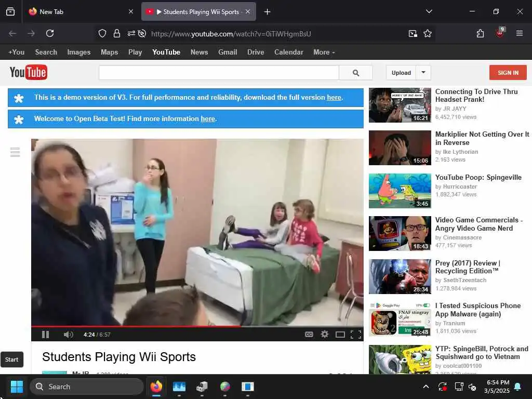Image resolution: width=532 pixels, height=399 pixels.
Task: Click the Upload button
Action: point(401,73)
